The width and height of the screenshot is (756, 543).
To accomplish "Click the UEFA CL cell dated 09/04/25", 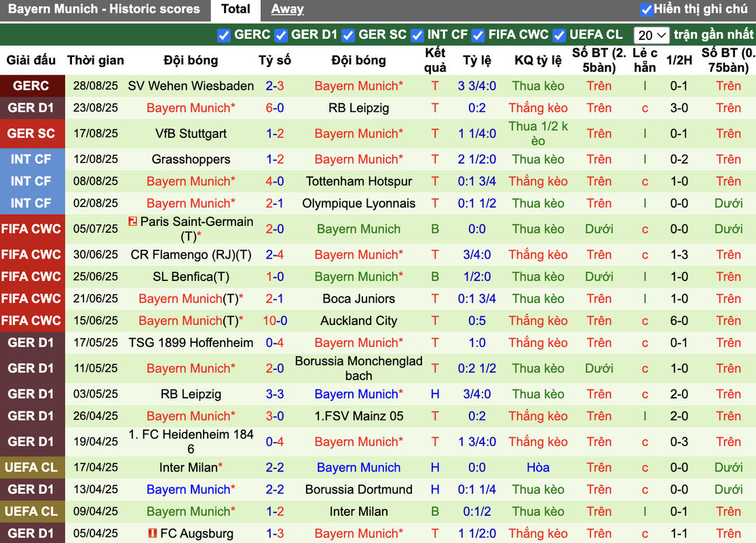I will tap(33, 512).
